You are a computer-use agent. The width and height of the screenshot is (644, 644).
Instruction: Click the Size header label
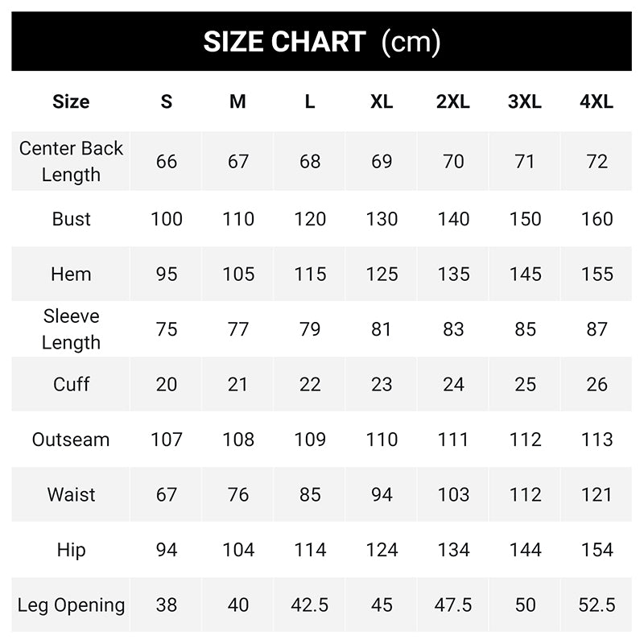point(71,102)
